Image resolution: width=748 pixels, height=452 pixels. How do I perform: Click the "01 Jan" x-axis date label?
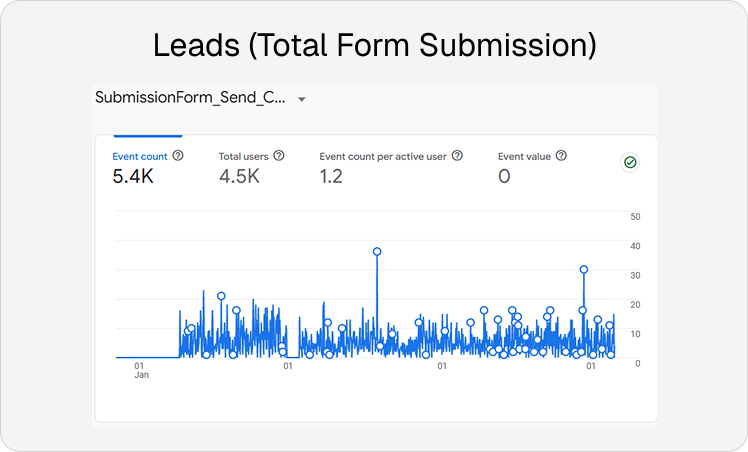tap(141, 371)
